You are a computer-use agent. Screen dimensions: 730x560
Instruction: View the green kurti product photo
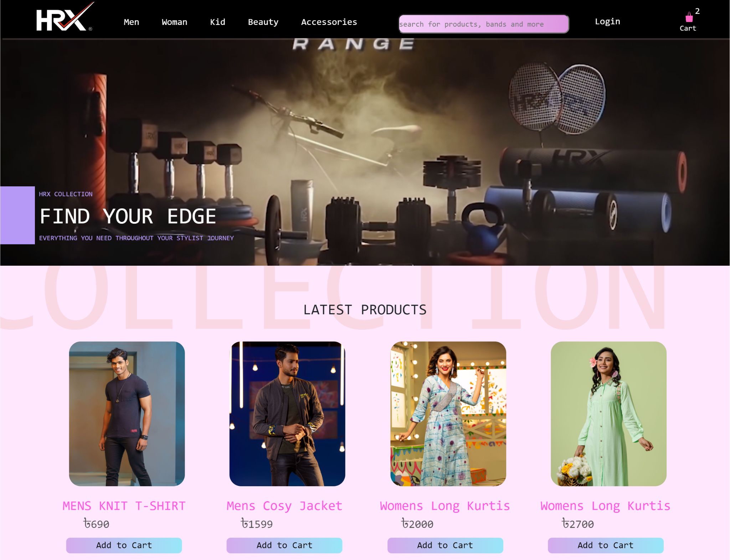click(608, 414)
